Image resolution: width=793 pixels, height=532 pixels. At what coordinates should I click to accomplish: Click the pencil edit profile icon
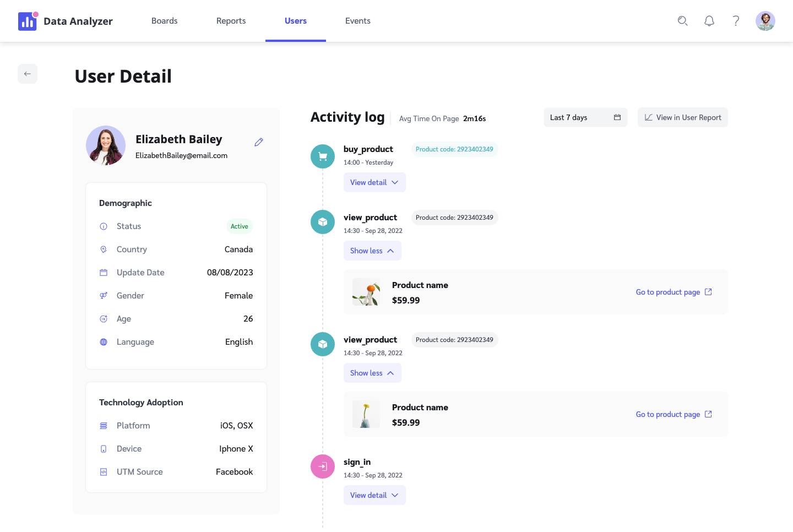[259, 142]
